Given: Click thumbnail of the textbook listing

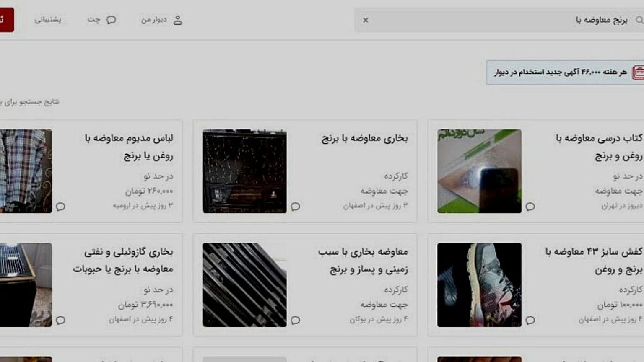Looking at the screenshot, I should coord(479,171).
